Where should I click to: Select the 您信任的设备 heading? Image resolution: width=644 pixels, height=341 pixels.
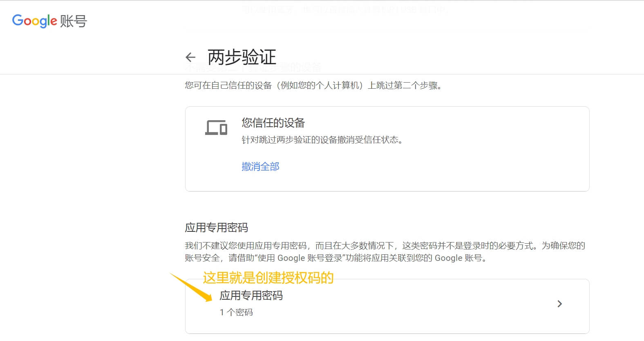tap(273, 123)
